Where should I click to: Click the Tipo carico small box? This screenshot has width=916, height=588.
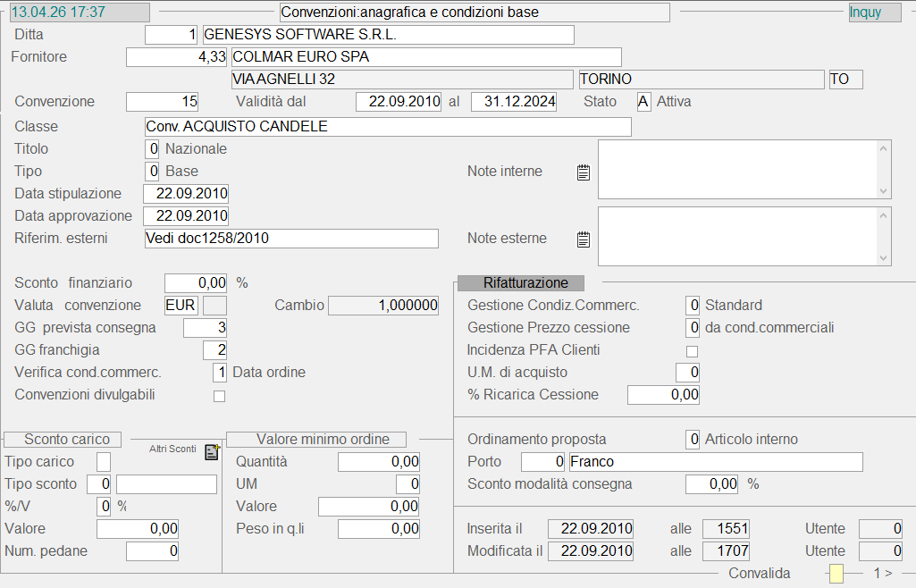[x=104, y=462]
